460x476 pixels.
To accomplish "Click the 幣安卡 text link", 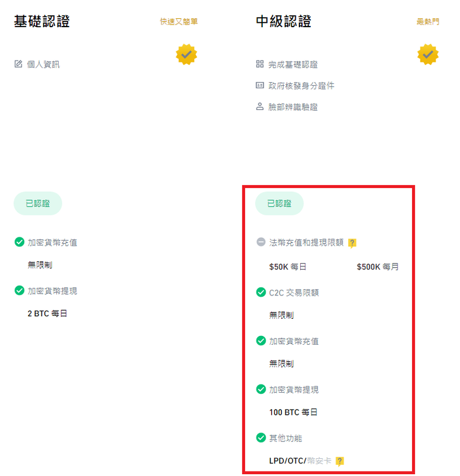I will pyautogui.click(x=319, y=461).
